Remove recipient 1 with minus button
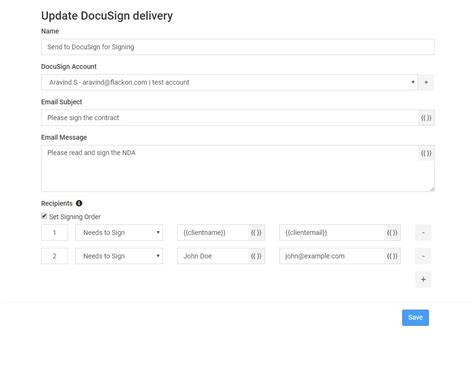 423,233
